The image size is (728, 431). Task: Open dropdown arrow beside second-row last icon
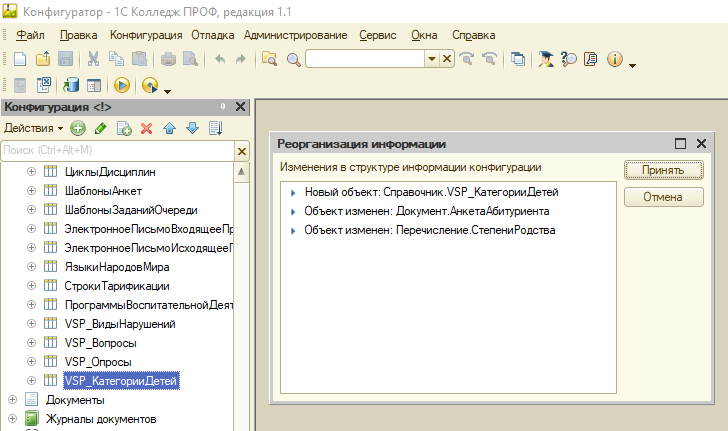click(x=168, y=91)
